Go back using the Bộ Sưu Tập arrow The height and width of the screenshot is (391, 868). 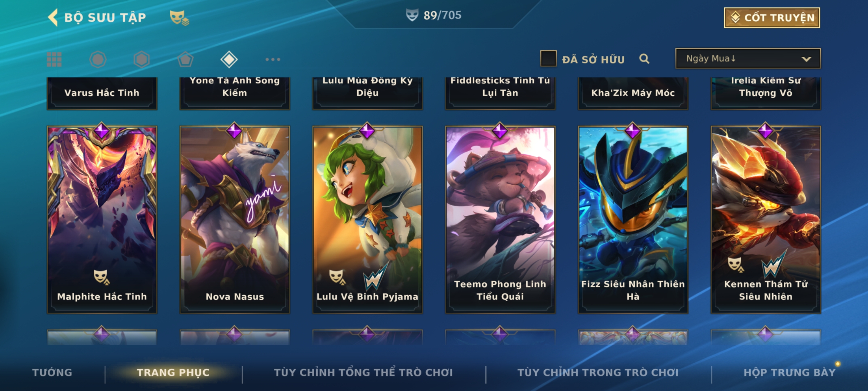point(53,17)
